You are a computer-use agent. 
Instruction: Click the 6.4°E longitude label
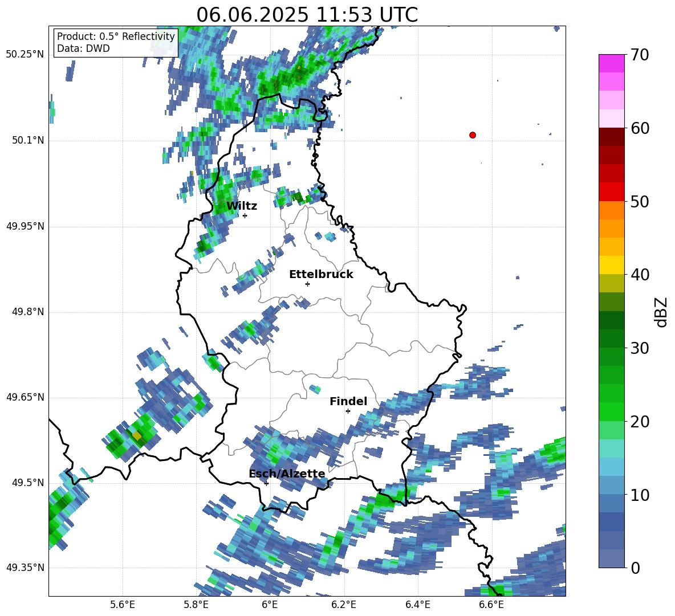tap(417, 605)
